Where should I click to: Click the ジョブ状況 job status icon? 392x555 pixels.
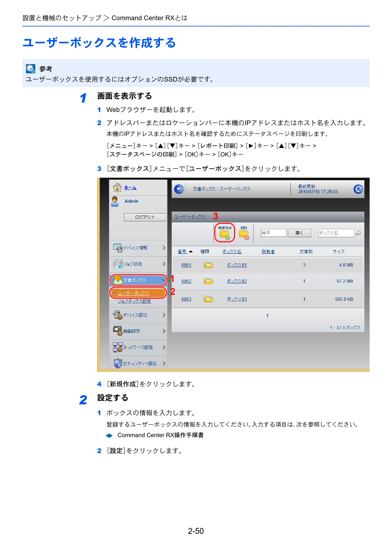(x=118, y=264)
